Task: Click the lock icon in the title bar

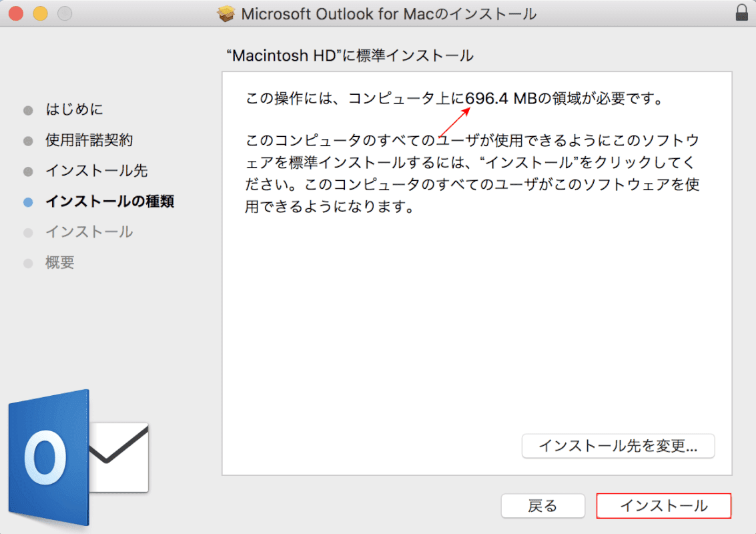Action: point(741,13)
